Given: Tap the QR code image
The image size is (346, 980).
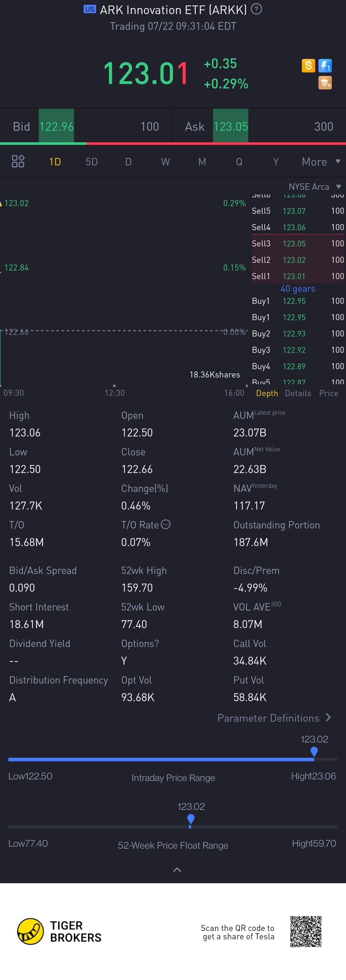Looking at the screenshot, I should (x=306, y=931).
